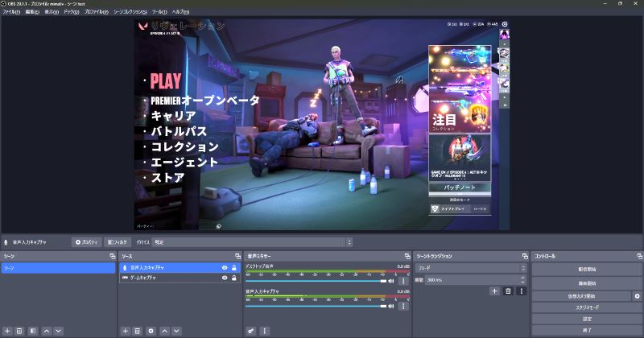Click the 配信開始 start streaming button
Image resolution: width=644 pixels, height=338 pixels.
[x=587, y=269]
